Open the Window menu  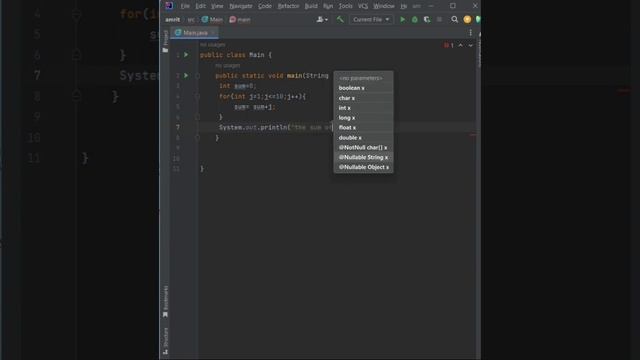tap(384, 6)
